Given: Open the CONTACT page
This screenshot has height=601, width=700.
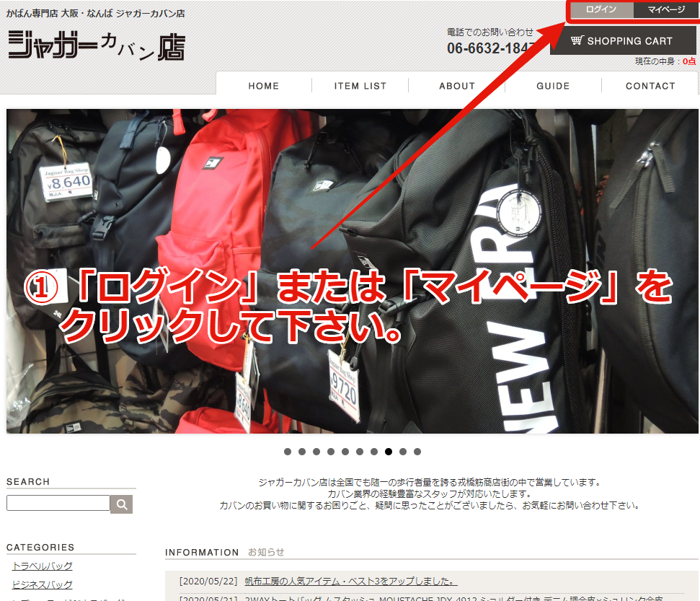Looking at the screenshot, I should pyautogui.click(x=650, y=86).
